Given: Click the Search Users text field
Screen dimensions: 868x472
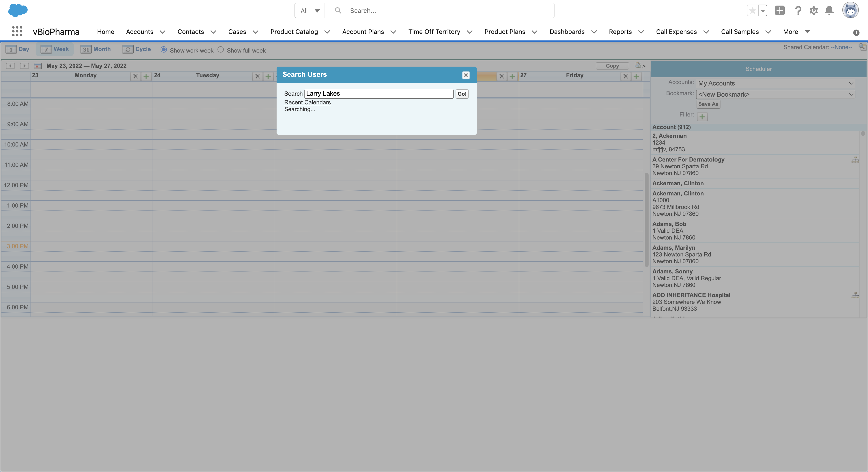Looking at the screenshot, I should (x=379, y=94).
